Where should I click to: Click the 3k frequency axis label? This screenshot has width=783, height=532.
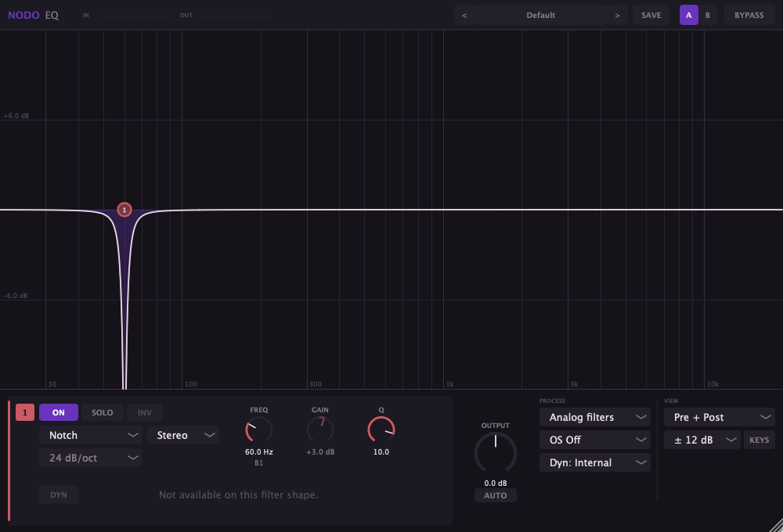574,384
